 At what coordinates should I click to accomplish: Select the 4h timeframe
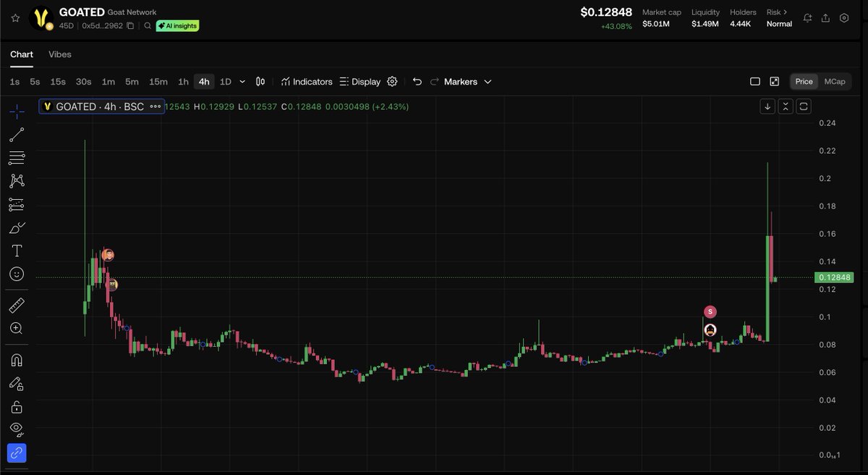(x=204, y=82)
